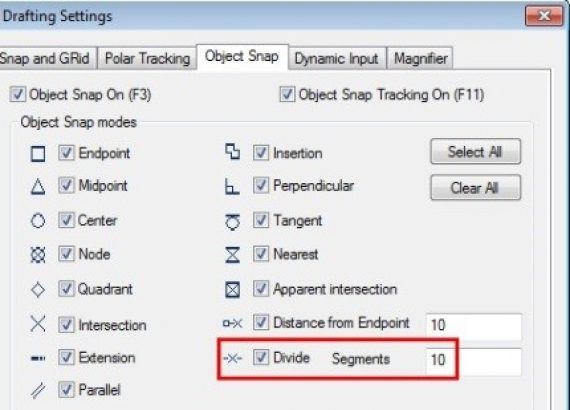570x410 pixels.
Task: Click the Parallel lines snap icon
Action: [x=38, y=391]
